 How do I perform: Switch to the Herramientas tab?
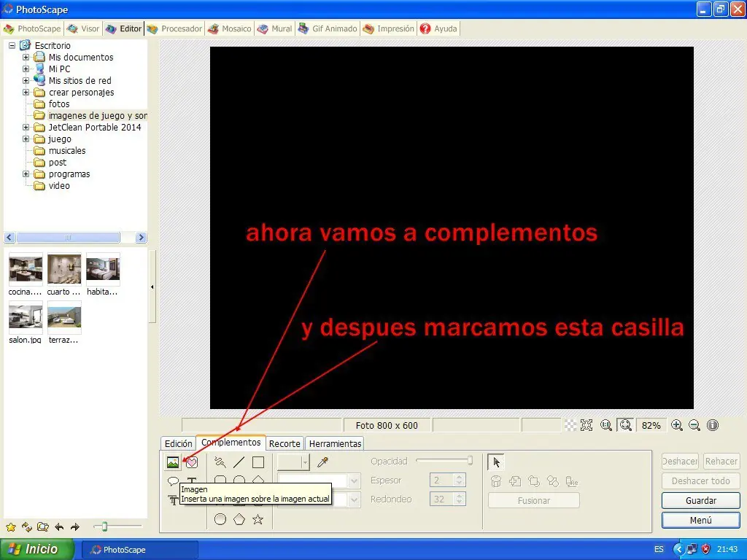tap(335, 443)
